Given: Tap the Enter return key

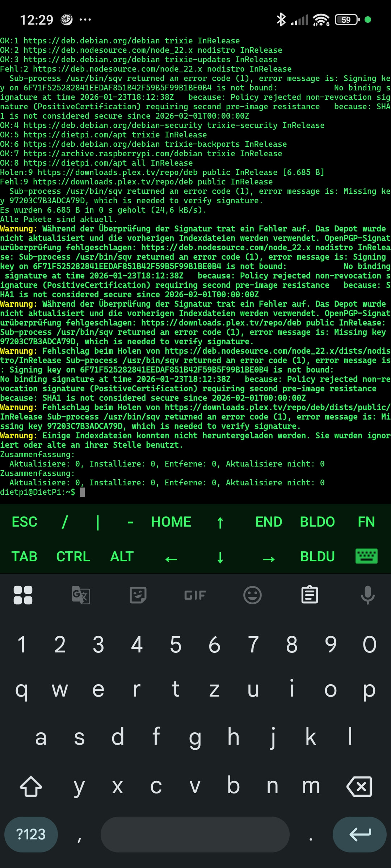Looking at the screenshot, I should click(360, 834).
